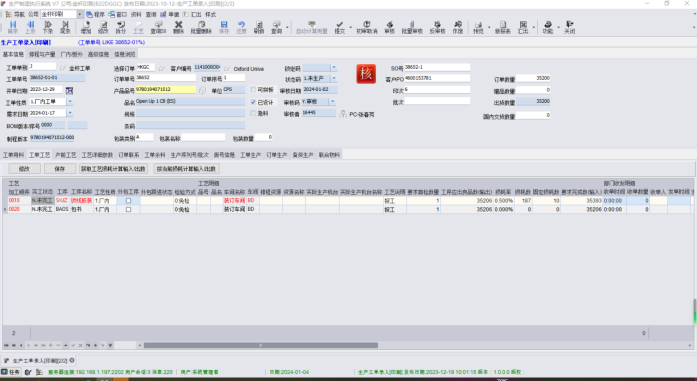
Task: Switch to the 工单用料 tab
Action: point(13,155)
